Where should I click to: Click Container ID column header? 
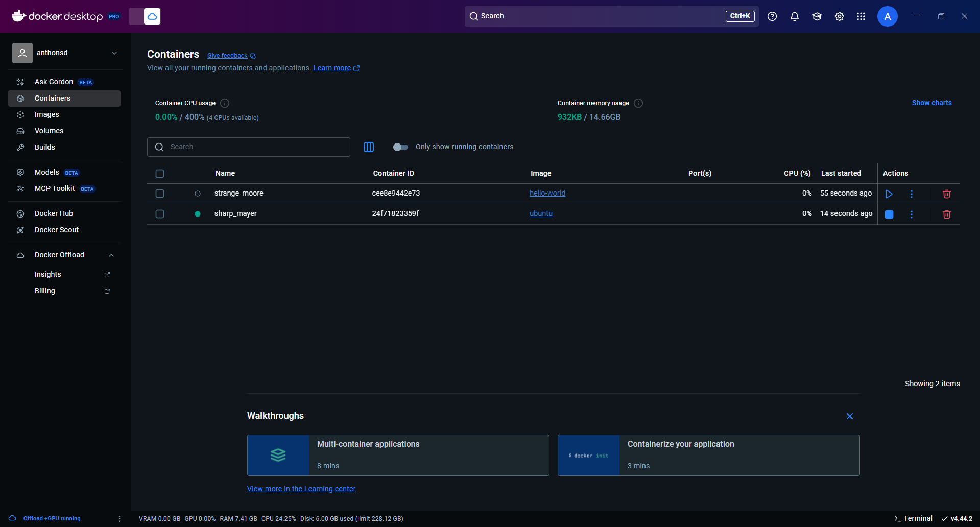click(393, 173)
